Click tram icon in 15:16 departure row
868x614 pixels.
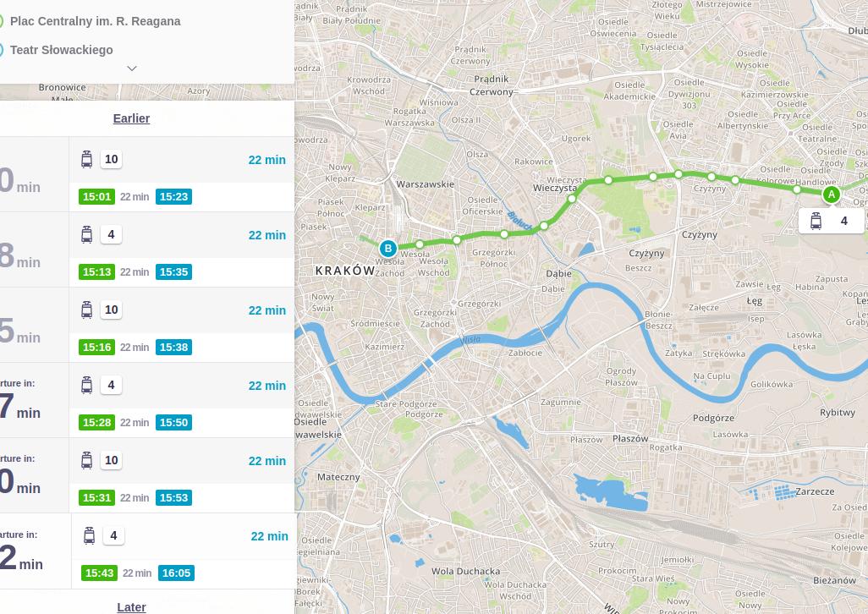[x=86, y=310]
